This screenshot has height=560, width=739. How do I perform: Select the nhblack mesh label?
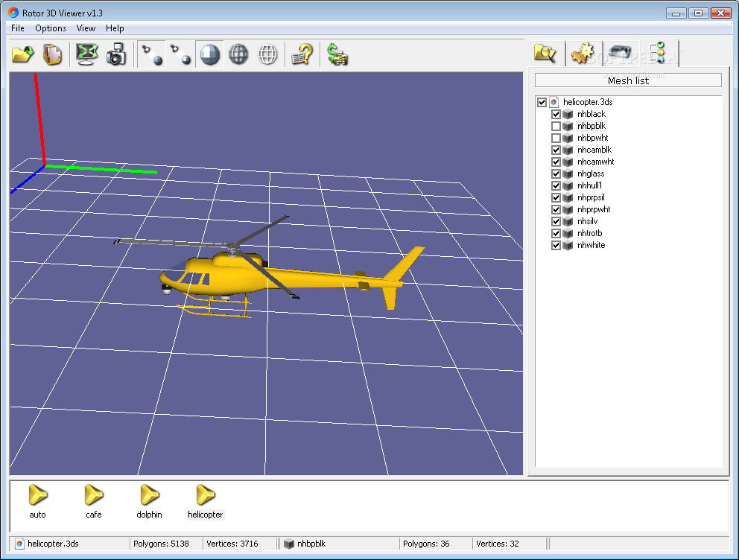[x=591, y=114]
